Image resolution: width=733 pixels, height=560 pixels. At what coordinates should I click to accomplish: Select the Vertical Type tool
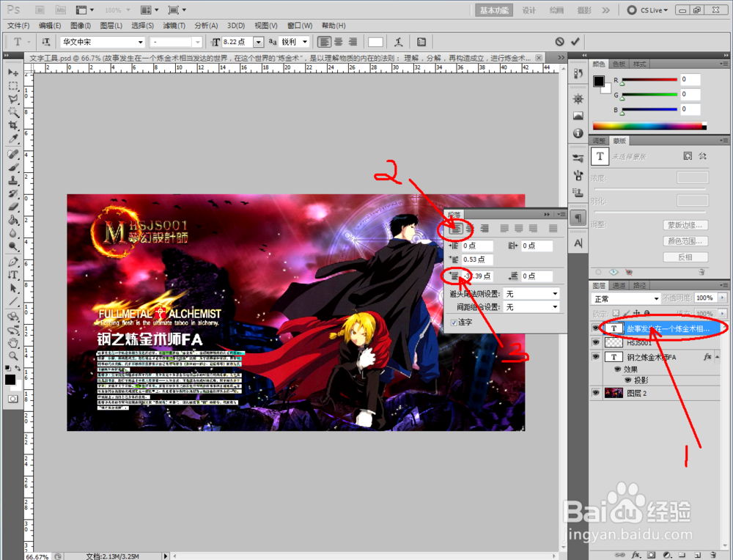tap(13, 275)
